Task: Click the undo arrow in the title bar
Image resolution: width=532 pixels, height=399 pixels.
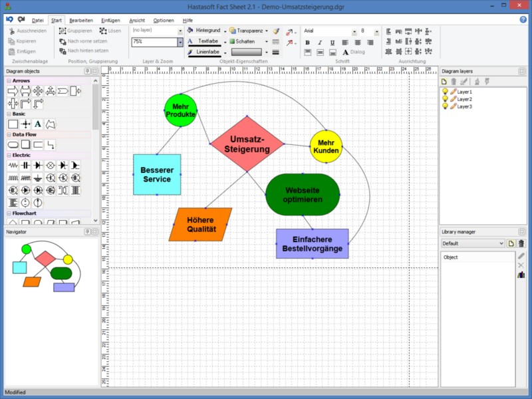Action: point(9,19)
